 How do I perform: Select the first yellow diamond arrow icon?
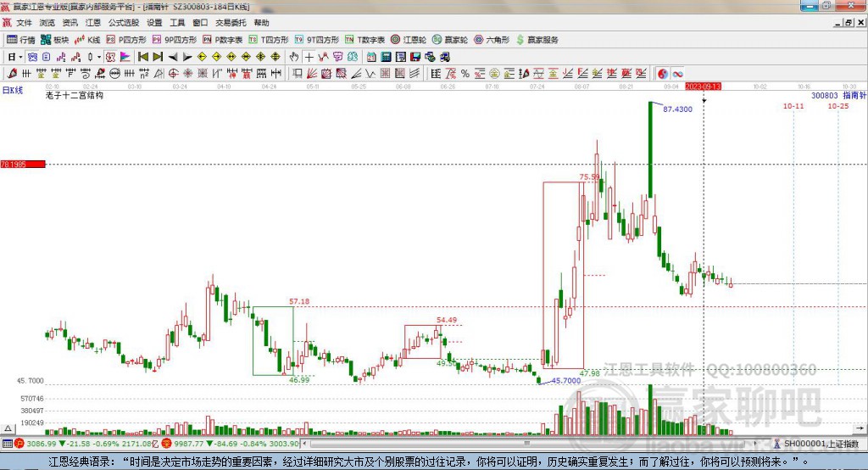(202, 57)
